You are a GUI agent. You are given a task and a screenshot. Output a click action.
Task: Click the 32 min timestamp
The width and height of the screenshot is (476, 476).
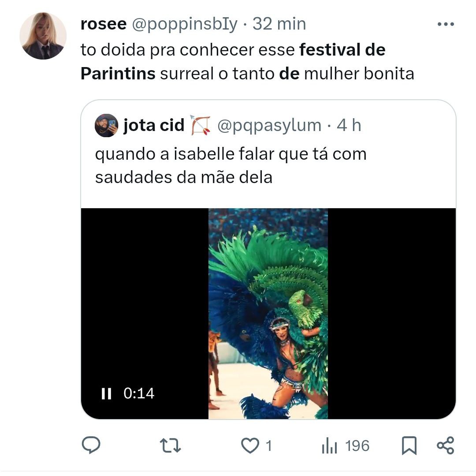click(x=279, y=24)
